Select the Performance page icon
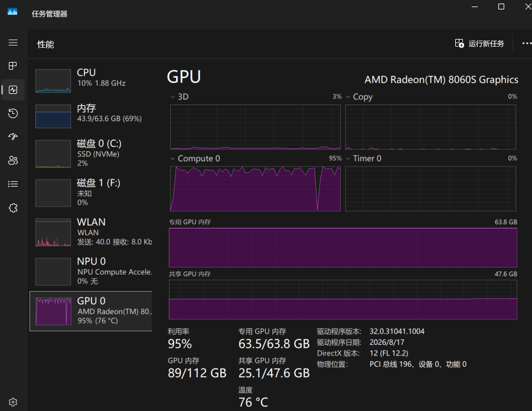Viewport: 532px width, 411px height. (13, 90)
